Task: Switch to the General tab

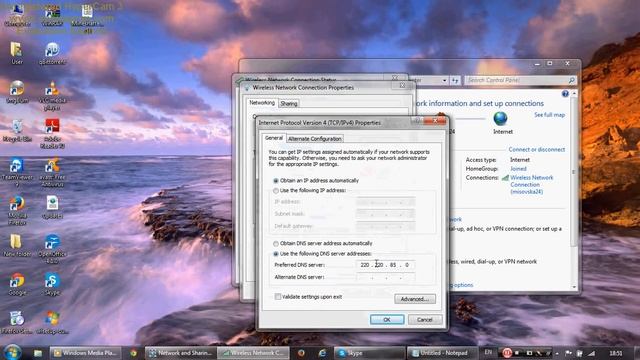Action: pyautogui.click(x=273, y=138)
